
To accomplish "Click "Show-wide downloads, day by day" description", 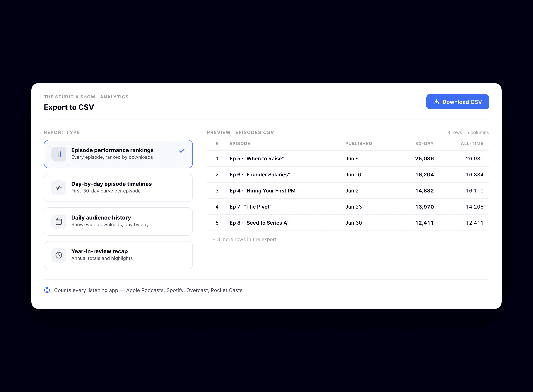I will 110,224.
